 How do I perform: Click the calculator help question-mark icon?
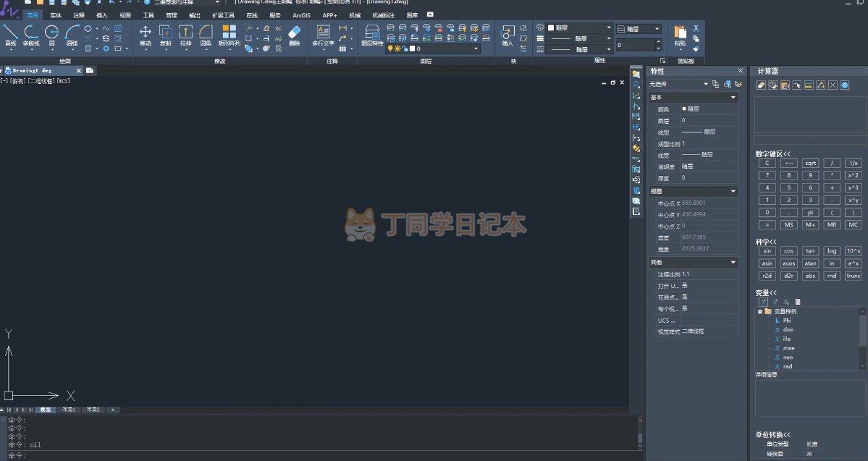click(845, 85)
